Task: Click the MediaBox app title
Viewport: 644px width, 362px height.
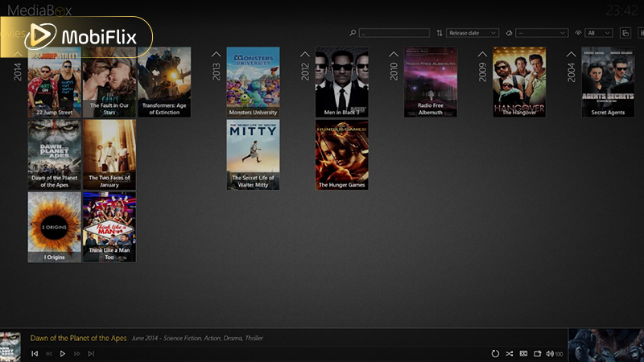Action: (x=39, y=10)
